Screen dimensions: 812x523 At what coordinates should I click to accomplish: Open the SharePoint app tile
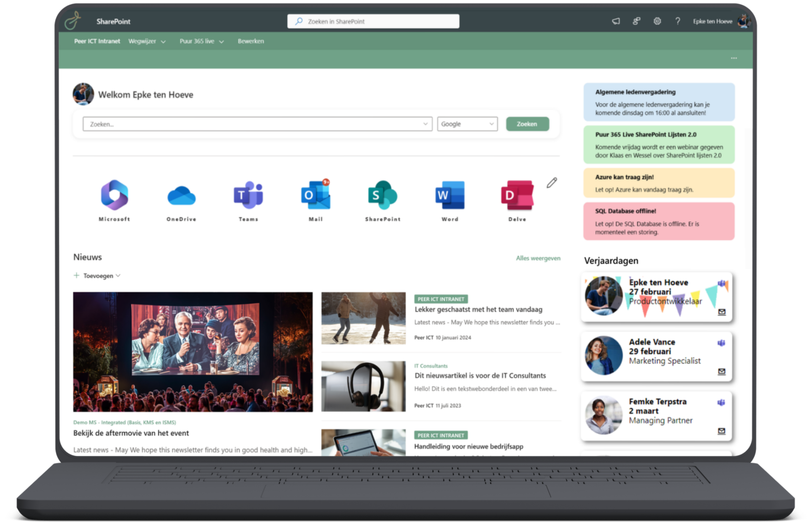(383, 200)
